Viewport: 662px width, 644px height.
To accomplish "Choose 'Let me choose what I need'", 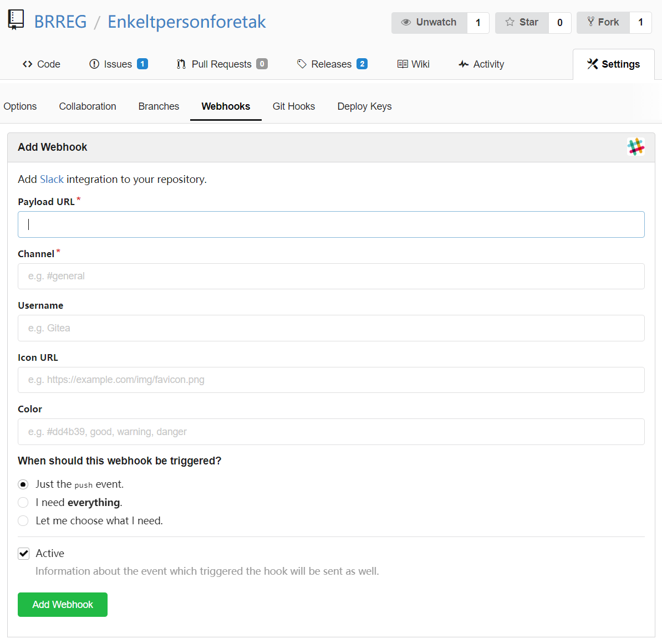I will coord(23,520).
